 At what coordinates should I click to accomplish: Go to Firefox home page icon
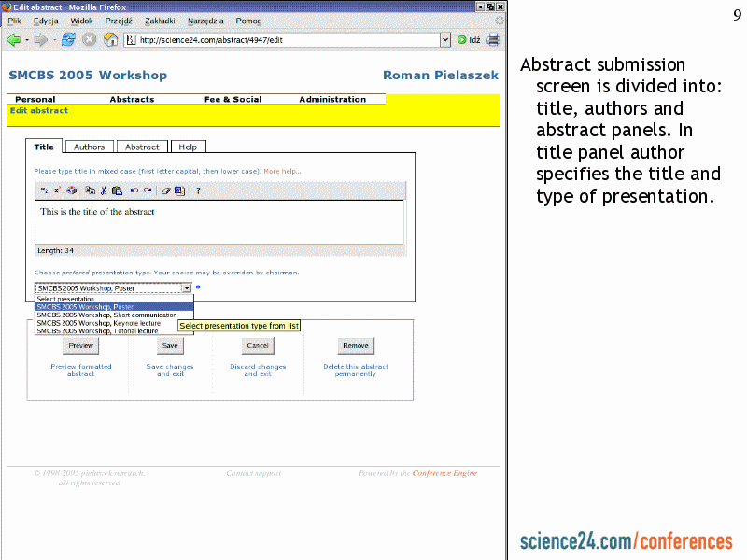pos(110,39)
